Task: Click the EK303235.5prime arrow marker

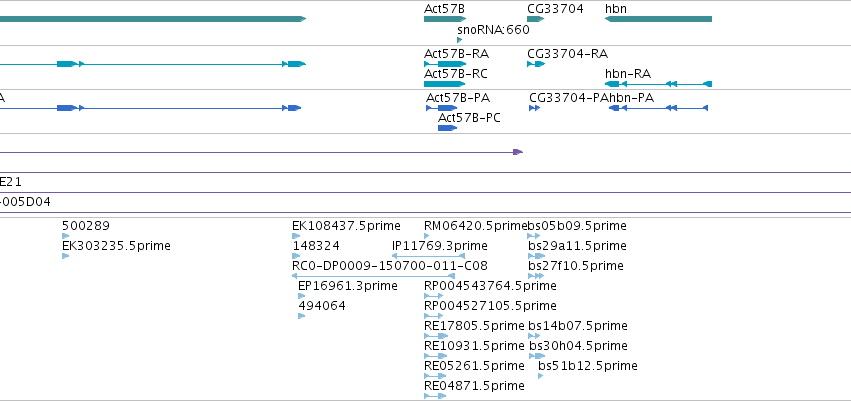Action: click(66, 256)
